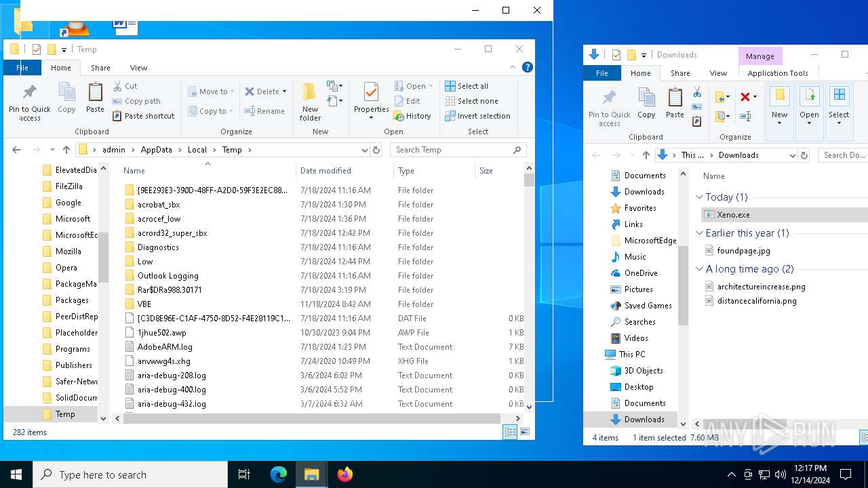Select OneDrive in Downloads navigation pane
This screenshot has width=868, height=488.
(x=641, y=272)
